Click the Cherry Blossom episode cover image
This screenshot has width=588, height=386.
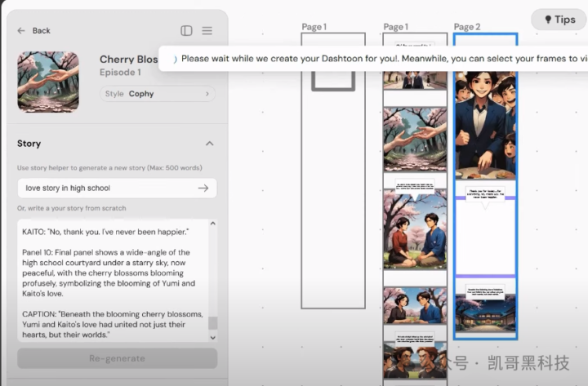coord(48,82)
